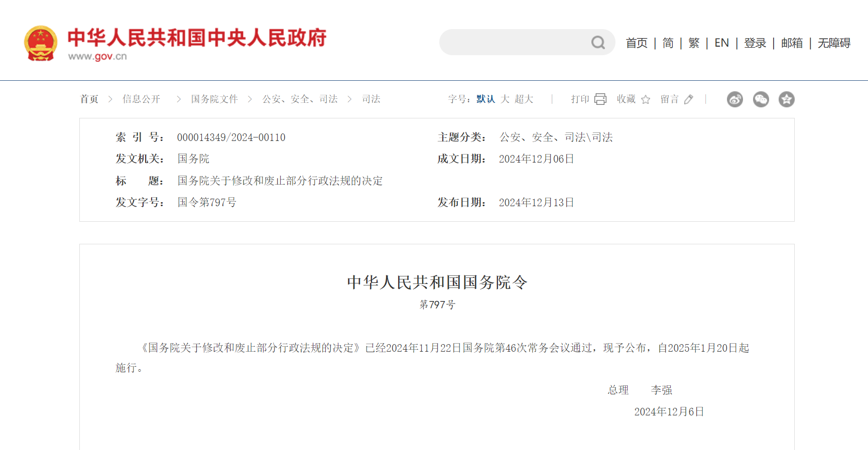Select 超大 font size
The width and height of the screenshot is (868, 450).
524,99
